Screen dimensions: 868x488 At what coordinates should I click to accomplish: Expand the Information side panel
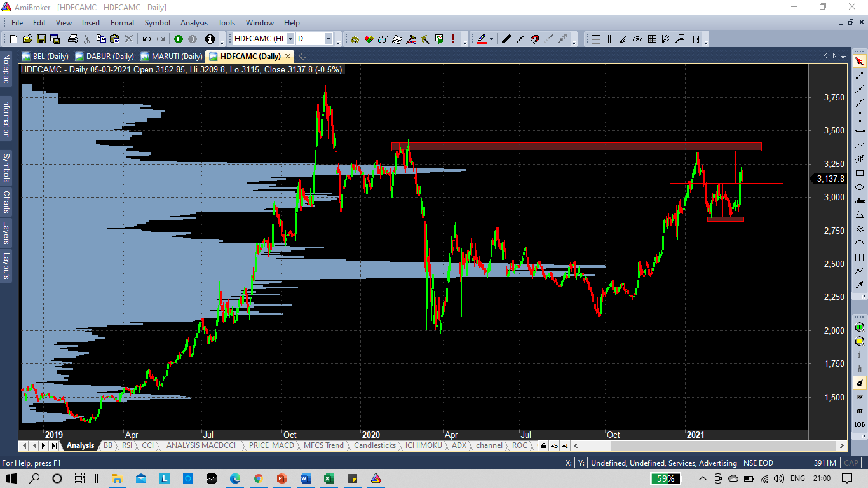6,118
